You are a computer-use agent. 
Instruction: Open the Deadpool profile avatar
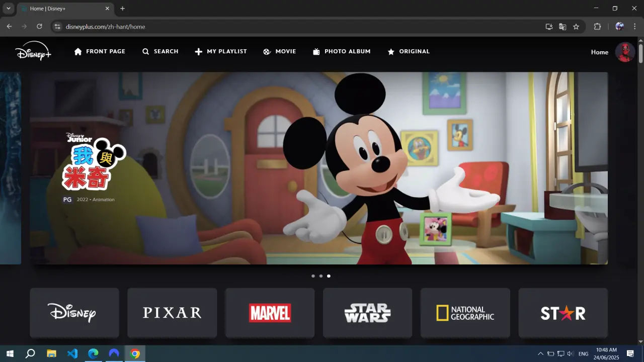coord(625,52)
